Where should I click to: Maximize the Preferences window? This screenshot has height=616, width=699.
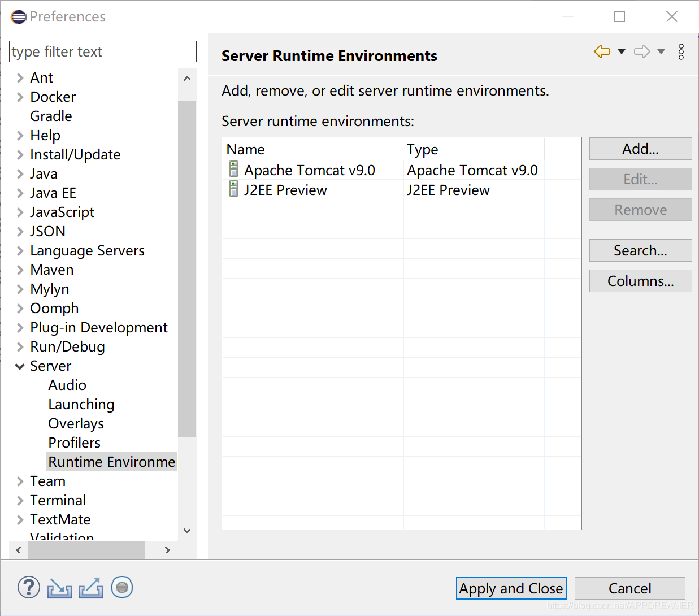click(x=619, y=16)
